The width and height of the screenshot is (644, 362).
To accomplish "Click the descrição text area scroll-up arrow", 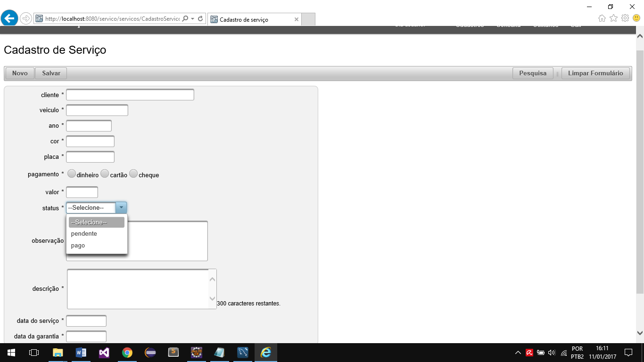I will (212, 279).
